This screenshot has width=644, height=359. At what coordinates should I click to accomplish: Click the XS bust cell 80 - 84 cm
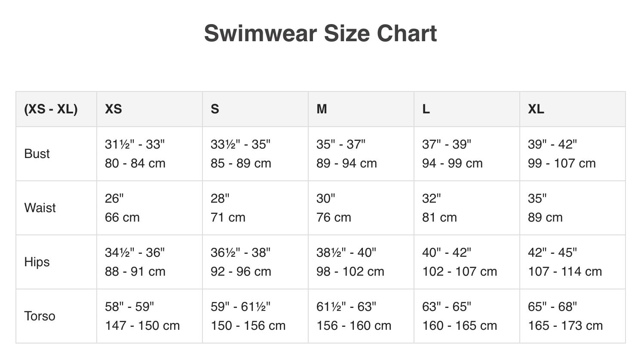click(x=135, y=163)
